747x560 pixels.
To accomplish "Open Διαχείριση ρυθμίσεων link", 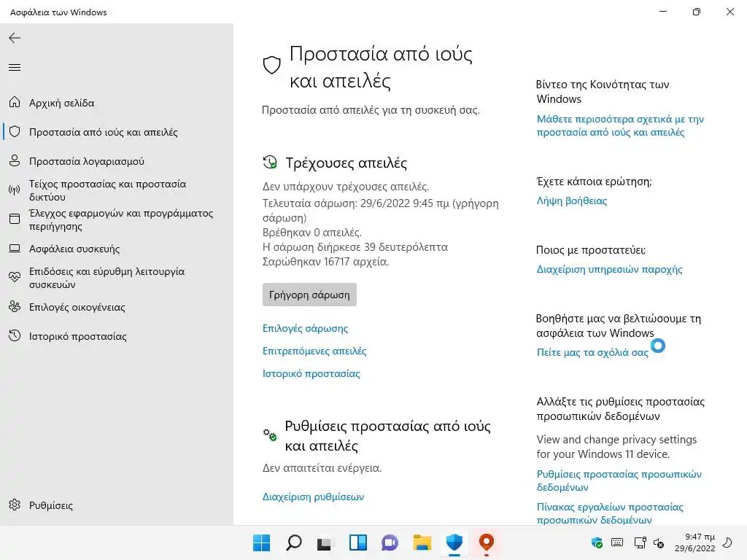I will pyautogui.click(x=313, y=497).
